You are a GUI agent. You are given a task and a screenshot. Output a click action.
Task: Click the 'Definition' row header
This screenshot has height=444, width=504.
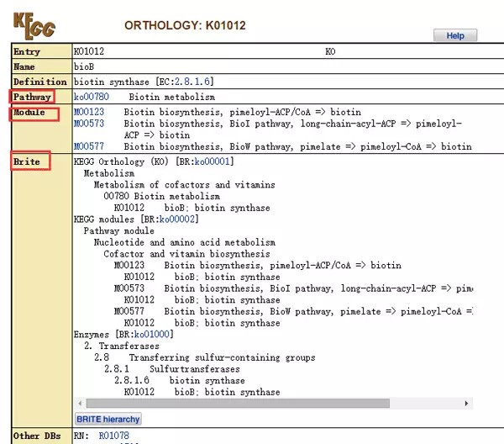(40, 82)
